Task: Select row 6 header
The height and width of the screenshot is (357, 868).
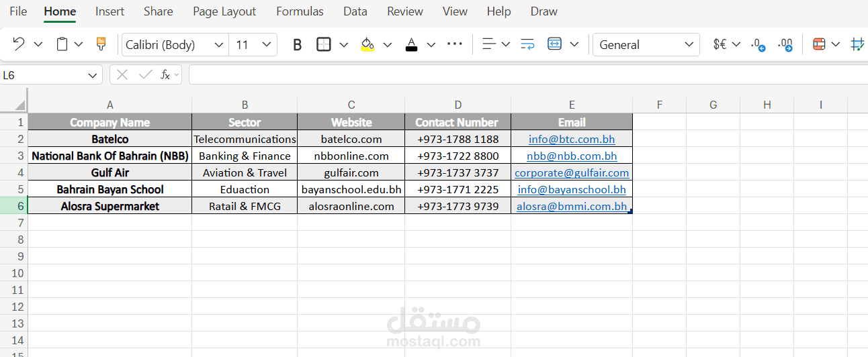Action: point(13,206)
